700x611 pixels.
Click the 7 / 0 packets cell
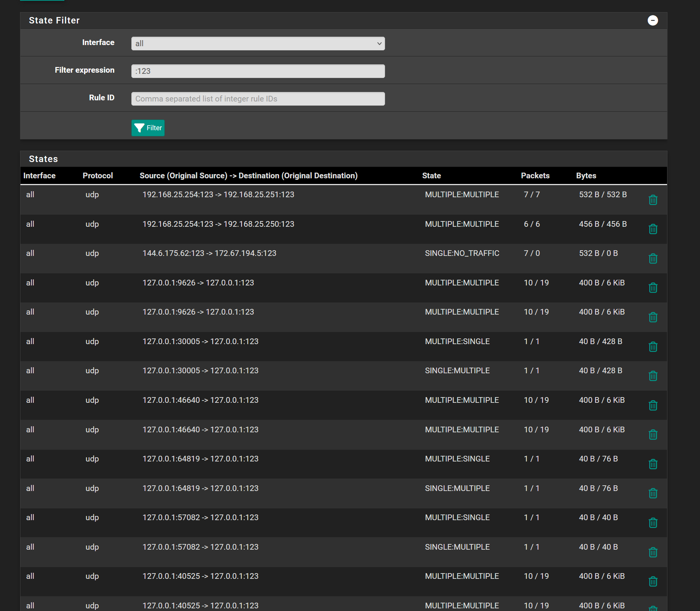click(532, 253)
